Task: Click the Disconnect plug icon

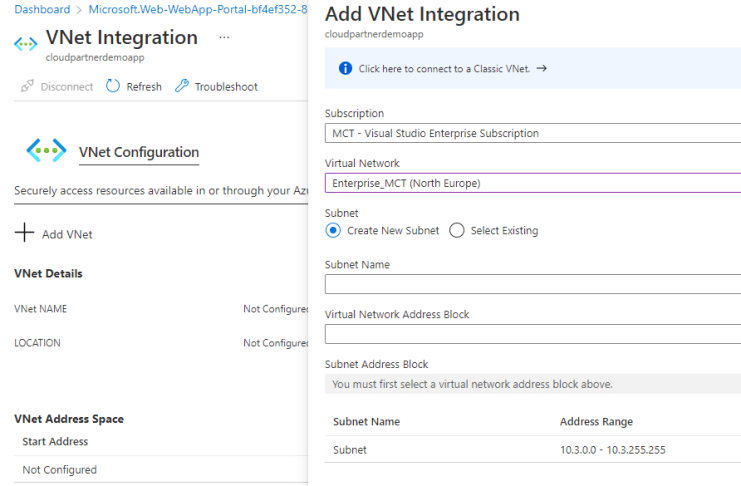Action: click(27, 87)
